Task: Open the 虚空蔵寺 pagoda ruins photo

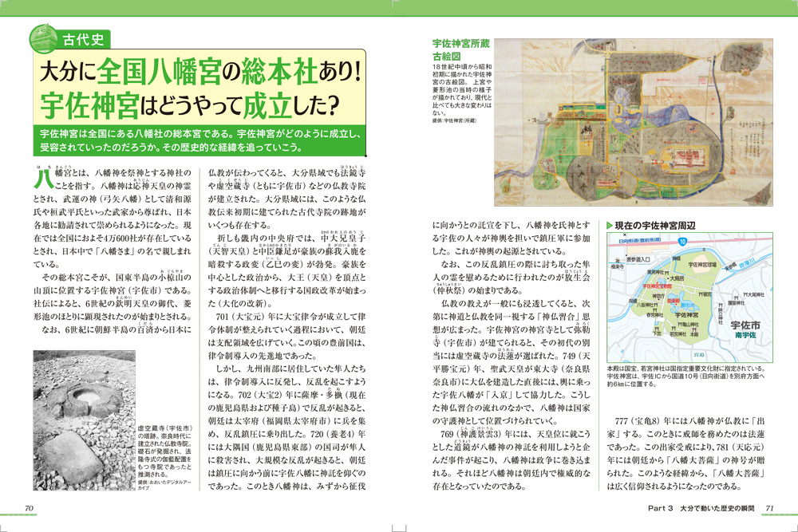Action: pos(85,420)
